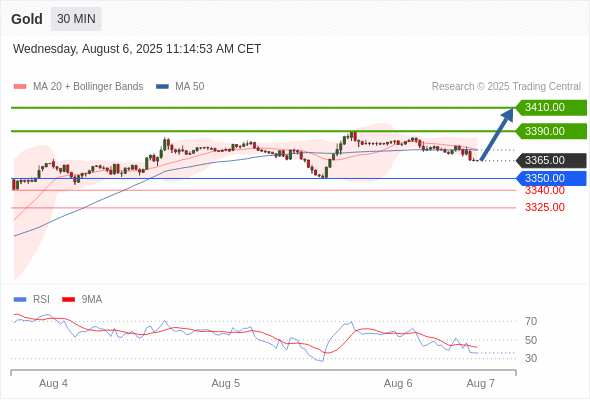Click the Aug 5 date axis label

tap(225, 383)
